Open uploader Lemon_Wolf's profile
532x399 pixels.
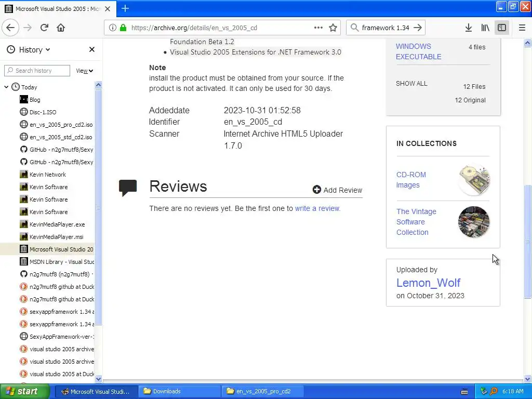(428, 283)
